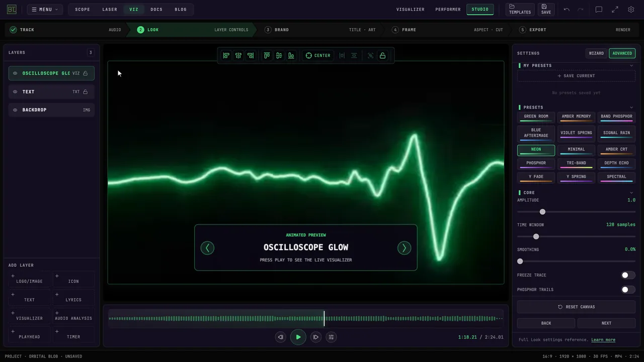Open the Templates button
The height and width of the screenshot is (362, 644).
520,10
